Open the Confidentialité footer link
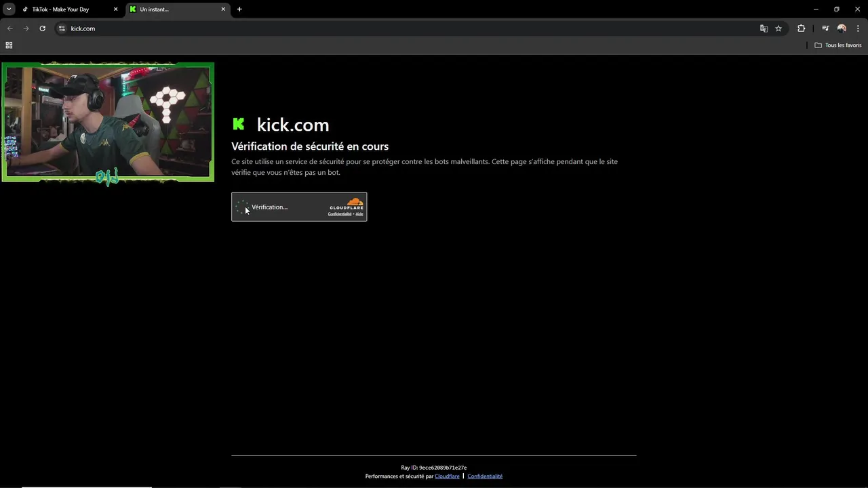868x488 pixels. [x=485, y=476]
